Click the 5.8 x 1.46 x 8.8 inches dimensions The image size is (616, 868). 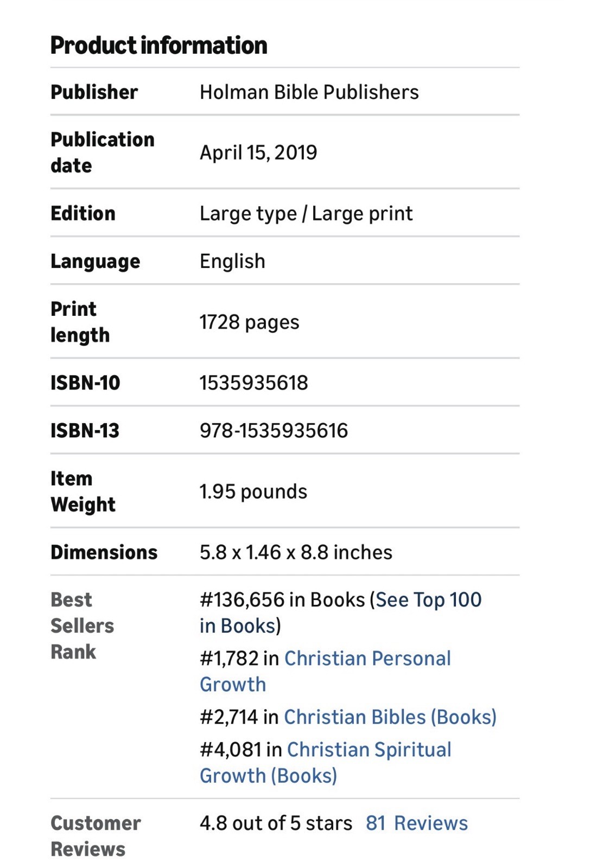[x=296, y=552]
